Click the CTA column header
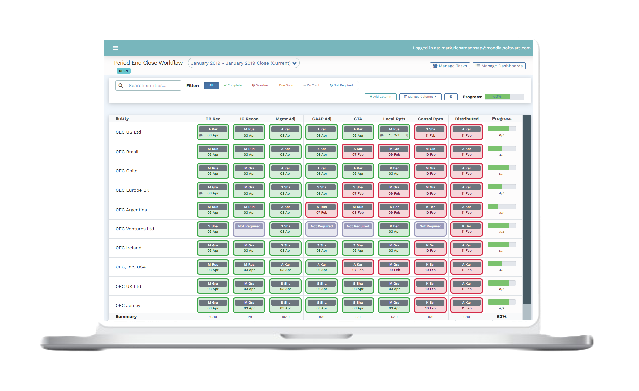The height and width of the screenshot is (391, 639). pyautogui.click(x=358, y=119)
